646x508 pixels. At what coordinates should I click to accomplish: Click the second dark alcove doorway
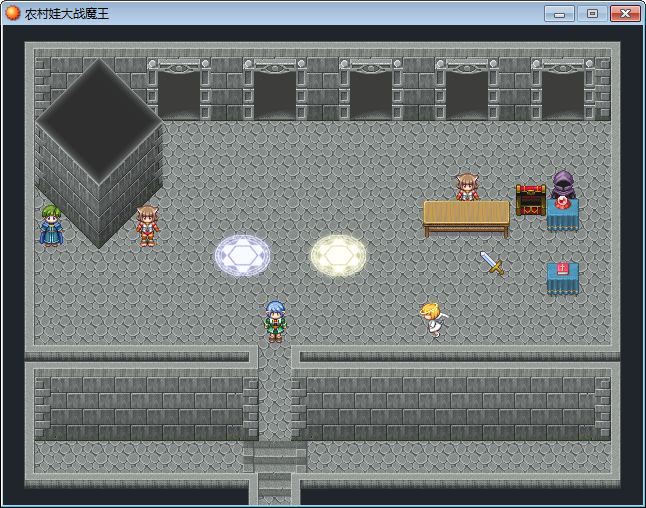coord(275,95)
